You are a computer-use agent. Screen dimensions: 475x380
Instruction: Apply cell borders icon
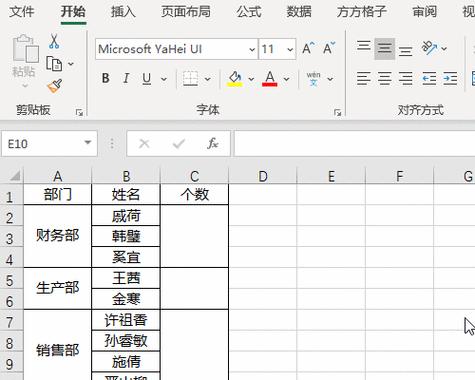pyautogui.click(x=190, y=79)
